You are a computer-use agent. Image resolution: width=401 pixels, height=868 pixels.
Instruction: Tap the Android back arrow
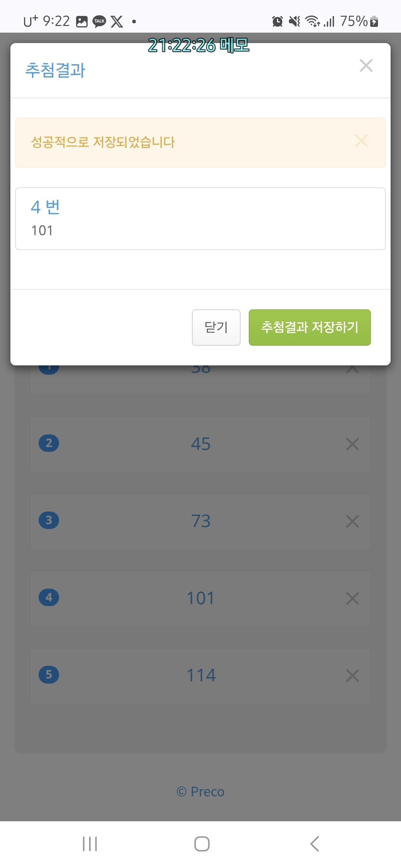[314, 844]
